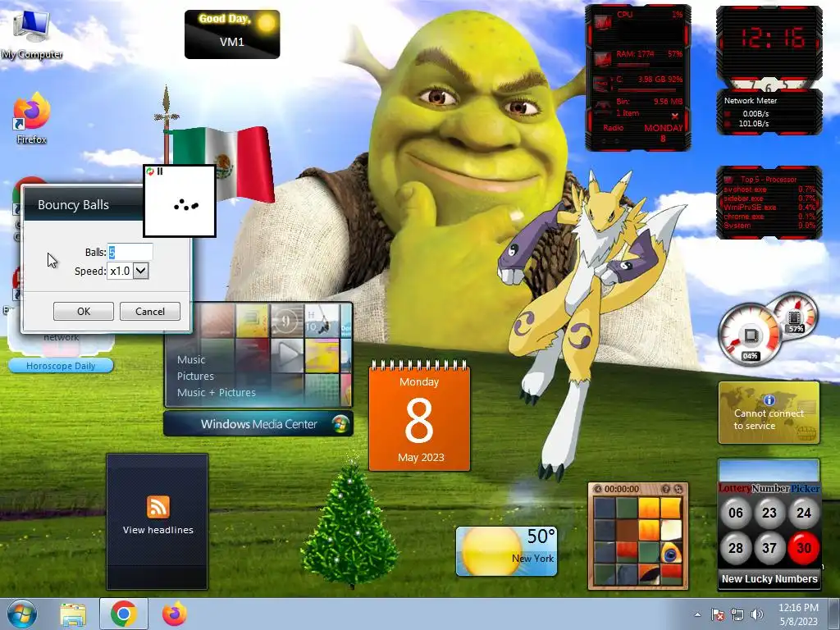Open the volume speaker tray icon
The height and width of the screenshot is (630, 840).
[757, 614]
